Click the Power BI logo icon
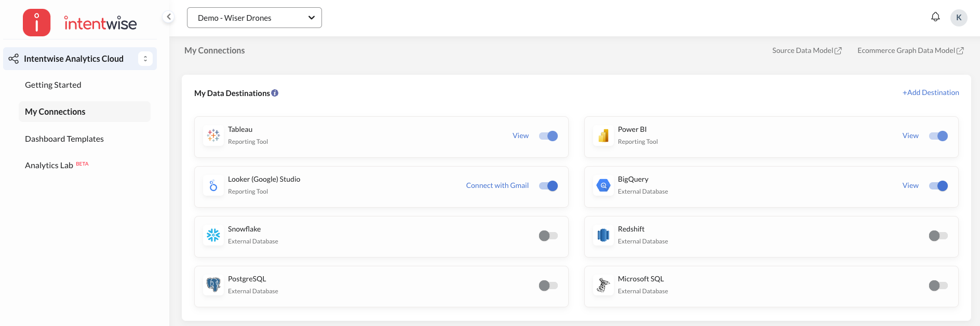This screenshot has width=980, height=326. (603, 135)
